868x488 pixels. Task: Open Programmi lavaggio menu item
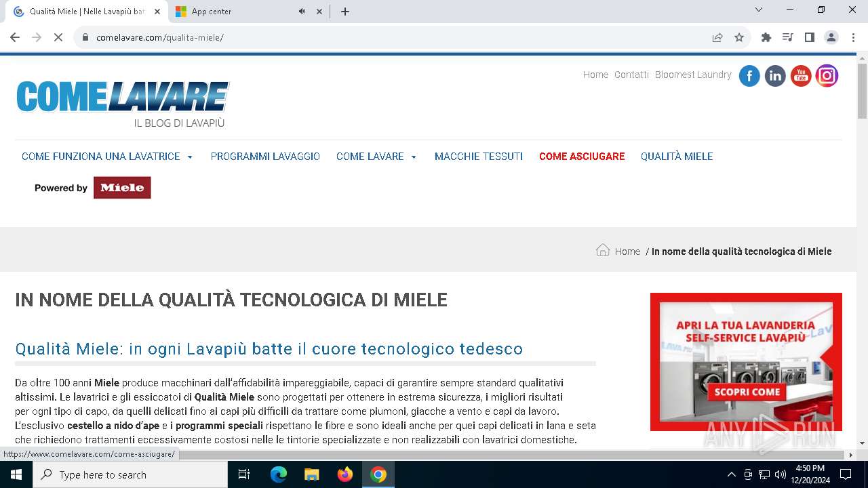(265, 157)
